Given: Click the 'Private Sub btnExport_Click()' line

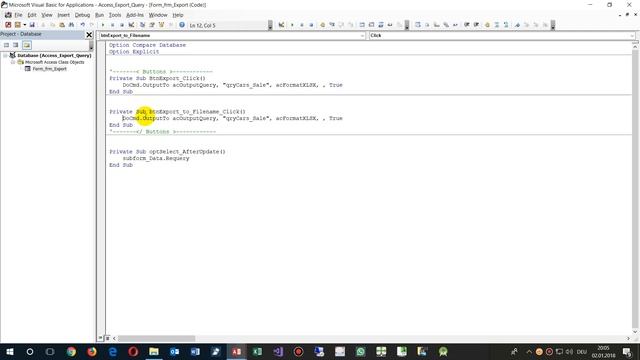Looking at the screenshot, I should [x=157, y=78].
